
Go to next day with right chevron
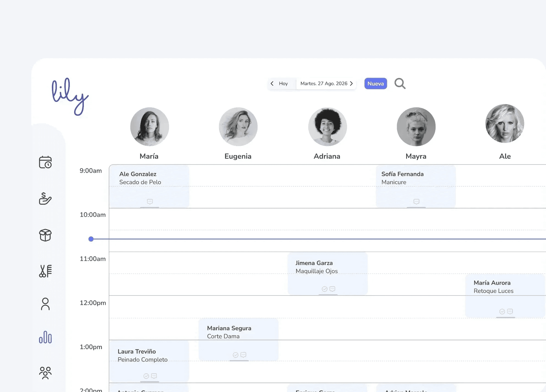351,83
